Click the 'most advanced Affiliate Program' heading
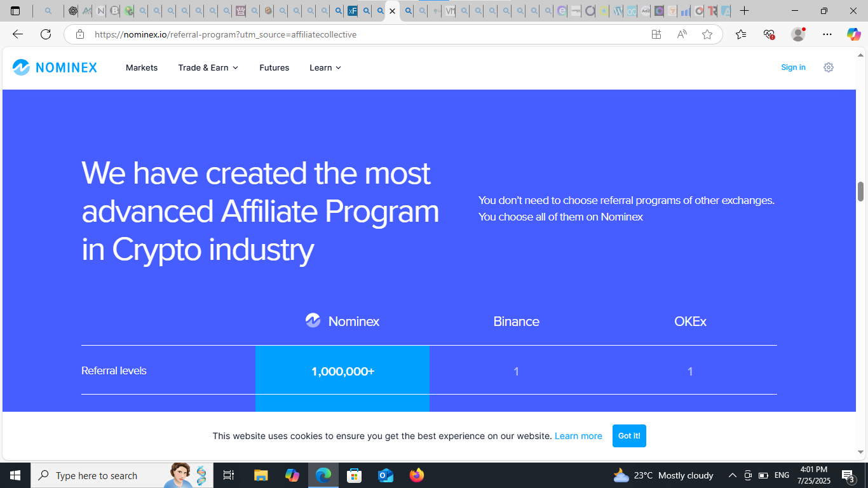868x488 pixels. [x=261, y=211]
